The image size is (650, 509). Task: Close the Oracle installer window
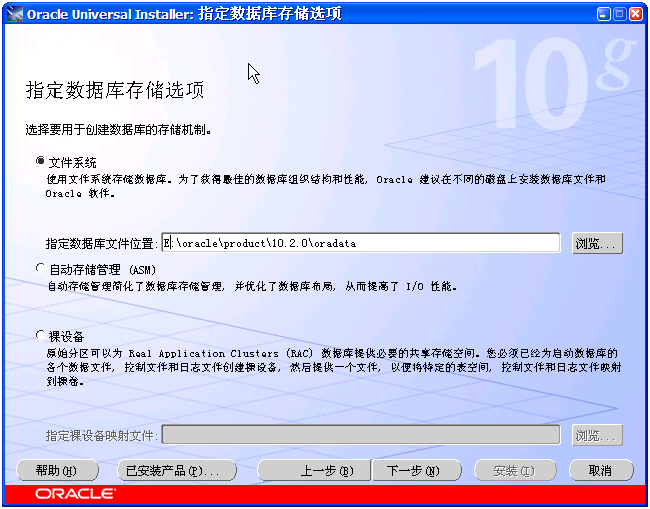[x=636, y=14]
